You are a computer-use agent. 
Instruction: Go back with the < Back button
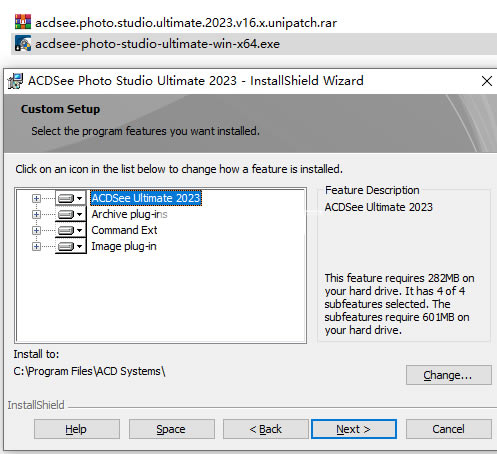click(x=266, y=429)
